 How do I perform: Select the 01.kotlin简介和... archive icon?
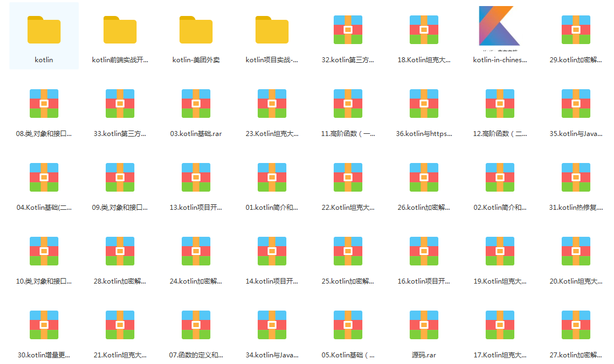[272, 177]
